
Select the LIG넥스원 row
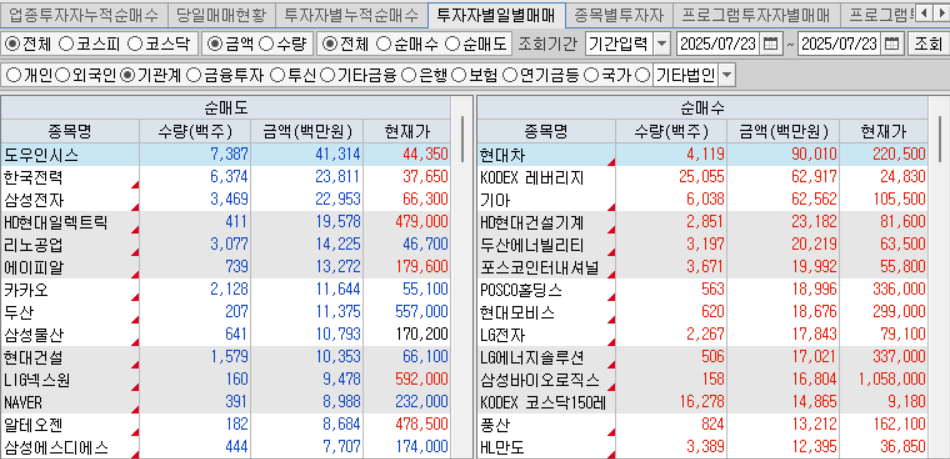coord(225,380)
